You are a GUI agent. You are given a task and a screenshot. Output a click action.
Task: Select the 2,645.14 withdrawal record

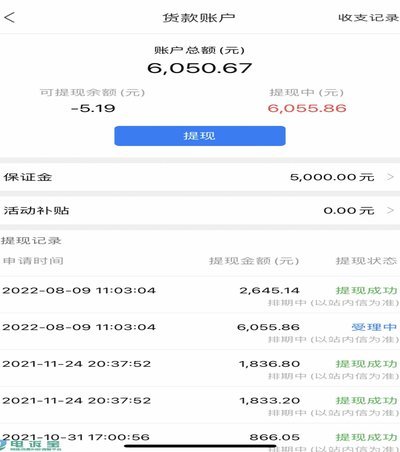200,295
